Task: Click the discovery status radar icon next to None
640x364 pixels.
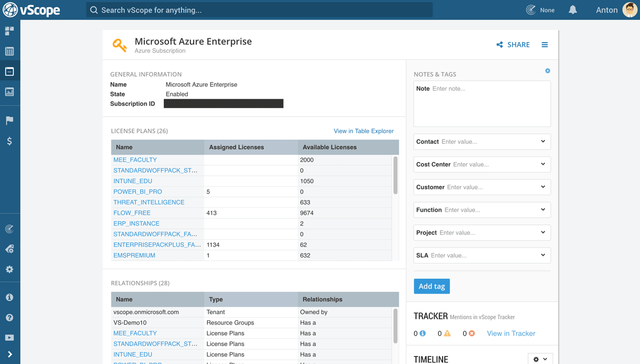Action: [x=531, y=10]
